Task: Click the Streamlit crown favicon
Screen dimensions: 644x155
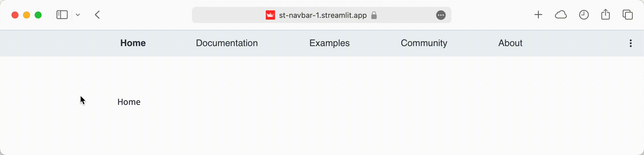Action: pos(270,15)
